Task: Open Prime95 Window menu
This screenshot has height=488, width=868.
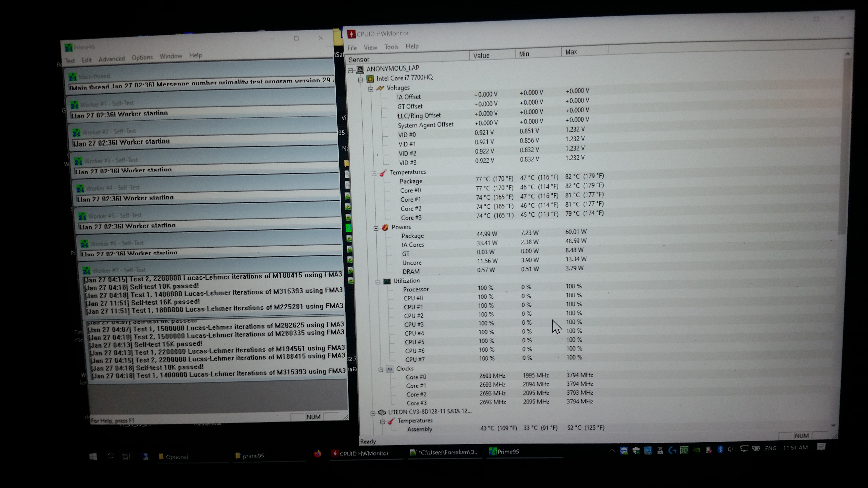Action: coord(170,56)
